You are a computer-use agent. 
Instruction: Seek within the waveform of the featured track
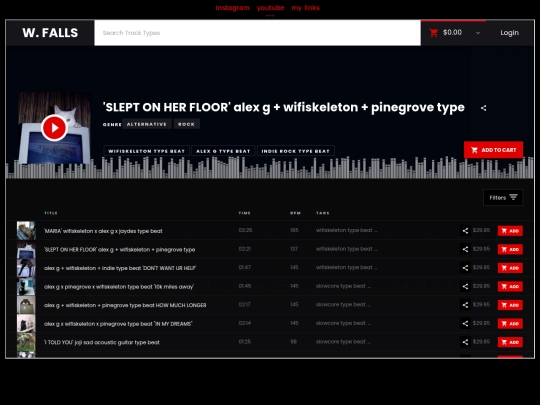(x=270, y=168)
